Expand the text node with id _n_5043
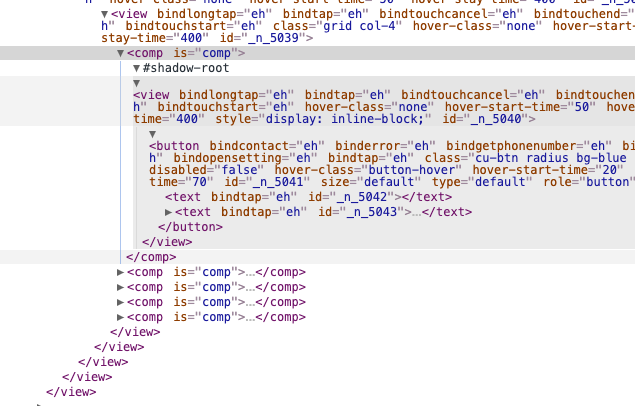635x406 pixels. pos(168,212)
